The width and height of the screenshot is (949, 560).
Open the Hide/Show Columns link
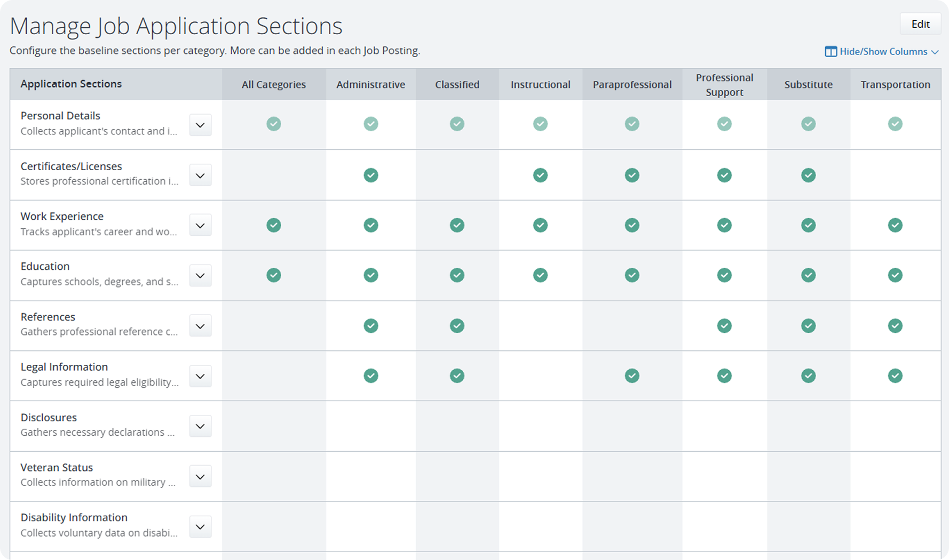click(x=883, y=52)
